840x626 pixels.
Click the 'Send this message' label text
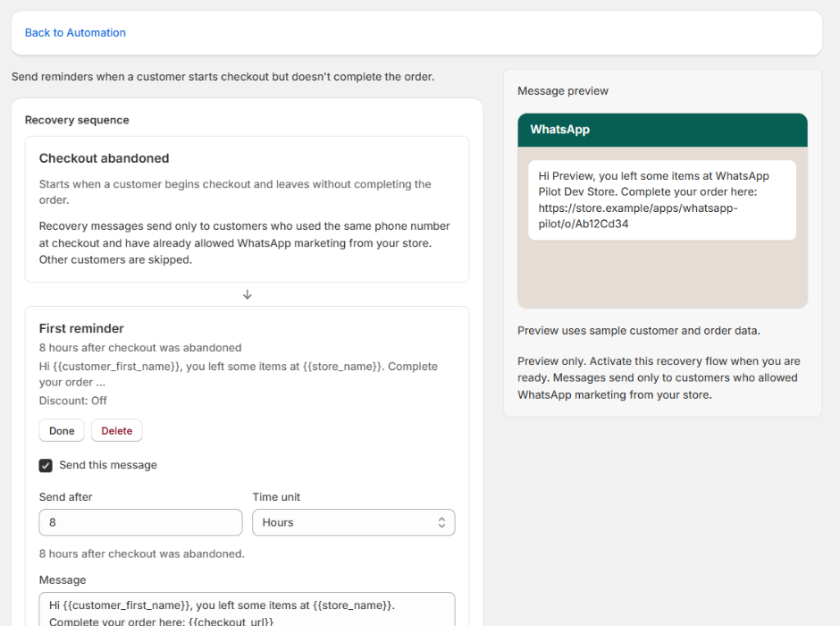[x=108, y=465]
